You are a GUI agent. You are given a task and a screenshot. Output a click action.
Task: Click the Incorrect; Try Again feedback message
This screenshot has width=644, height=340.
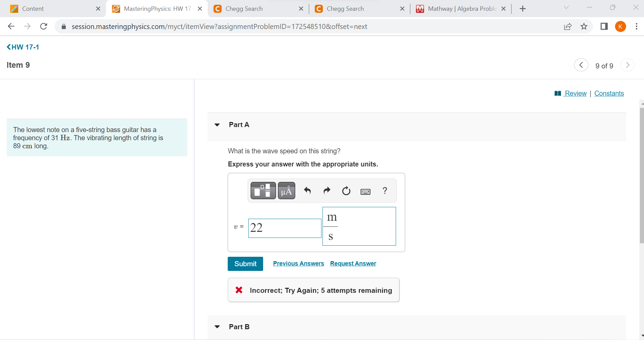[314, 290]
